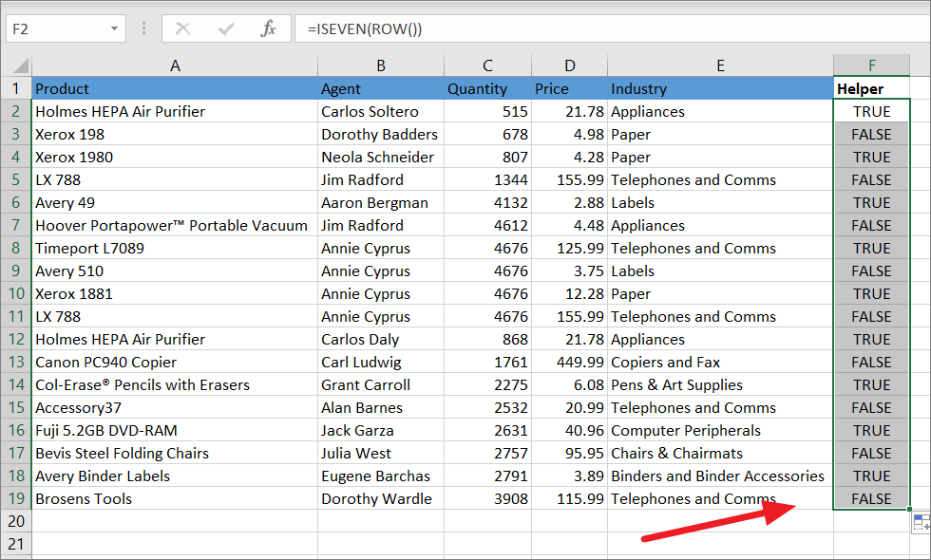Select row 1 header

coord(16,88)
